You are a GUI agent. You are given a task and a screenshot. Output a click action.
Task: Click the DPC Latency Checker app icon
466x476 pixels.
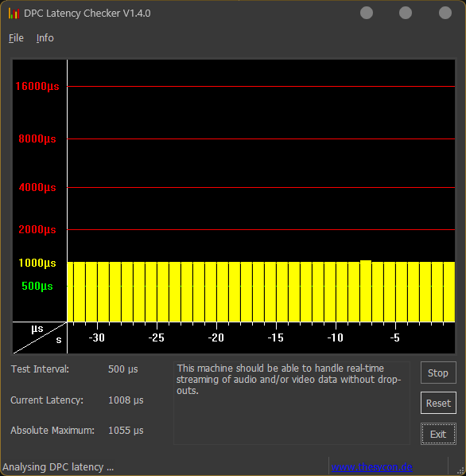point(14,14)
